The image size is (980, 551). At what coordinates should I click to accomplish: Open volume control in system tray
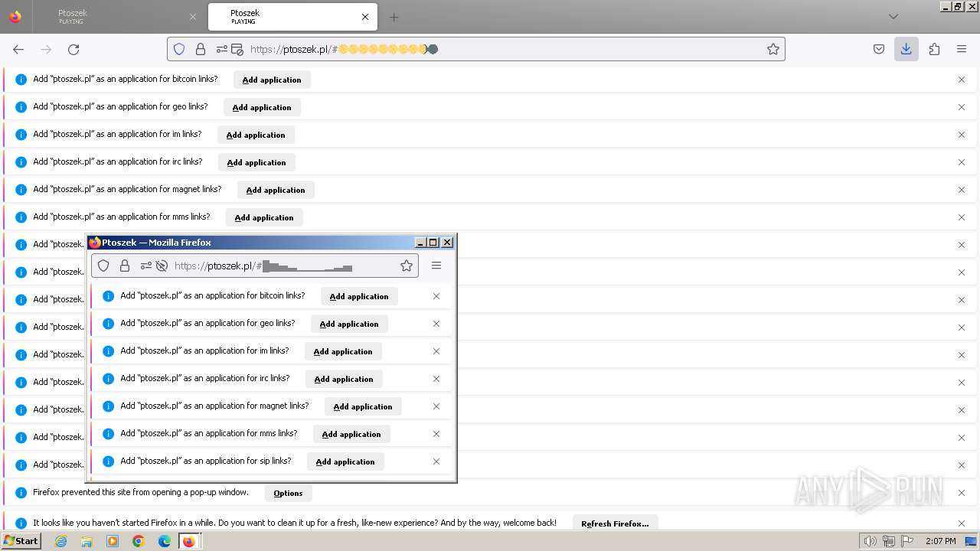(871, 541)
